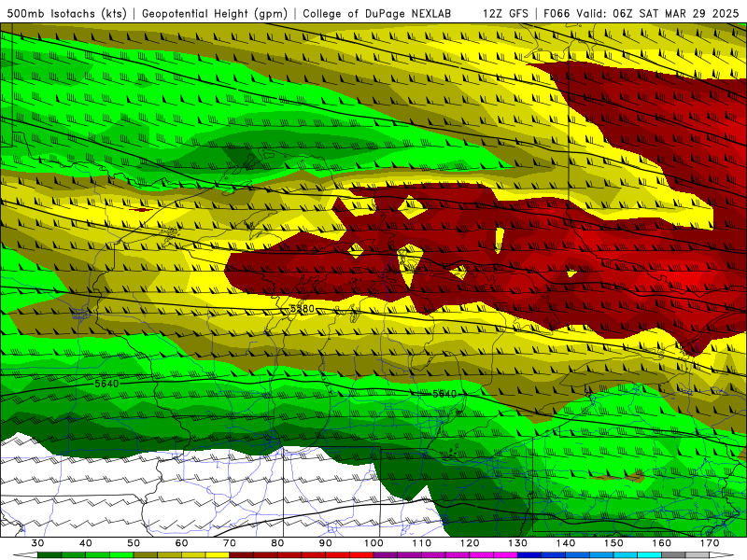The height and width of the screenshot is (560, 747).
Task: Select the brightest green colorbar swatch
Action: tap(121, 554)
